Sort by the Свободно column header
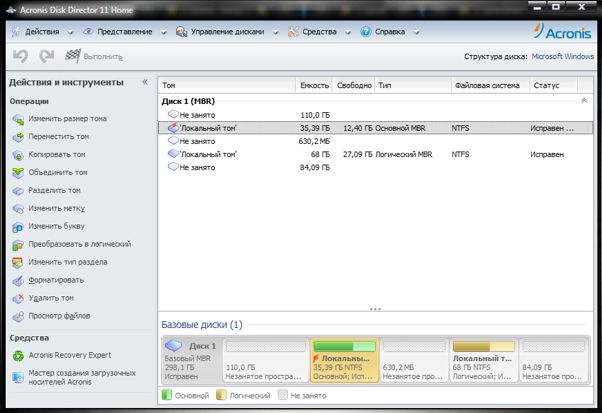Viewport: 602px width, 413px height. pos(354,85)
